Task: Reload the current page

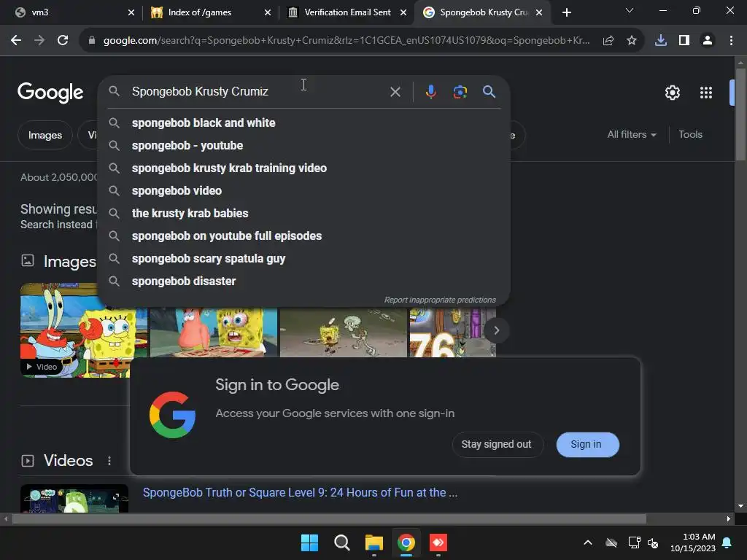Action: [x=63, y=41]
